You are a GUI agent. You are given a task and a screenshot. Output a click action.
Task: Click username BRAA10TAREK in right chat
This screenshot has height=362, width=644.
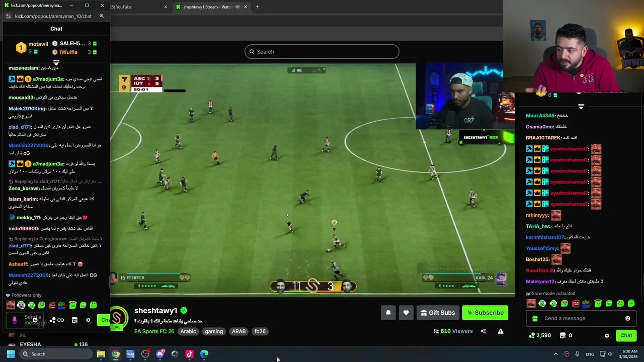(x=543, y=138)
